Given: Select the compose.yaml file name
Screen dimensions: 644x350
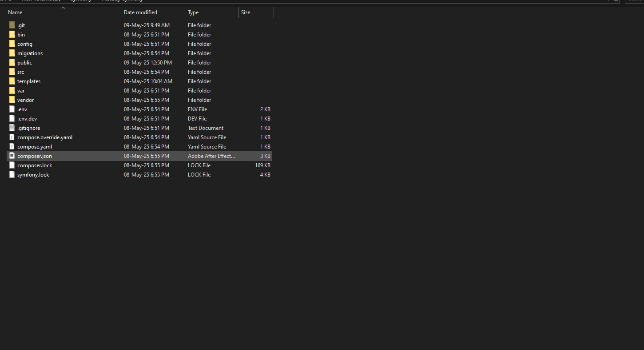Looking at the screenshot, I should point(35,147).
